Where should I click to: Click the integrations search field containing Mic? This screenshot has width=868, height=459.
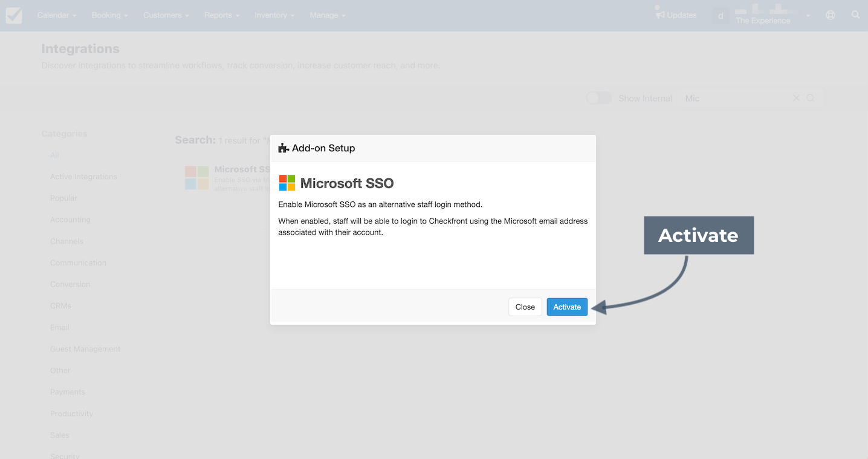click(750, 98)
